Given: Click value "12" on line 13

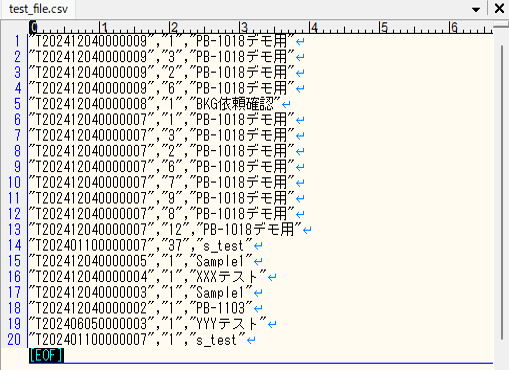Looking at the screenshot, I should [x=175, y=230].
